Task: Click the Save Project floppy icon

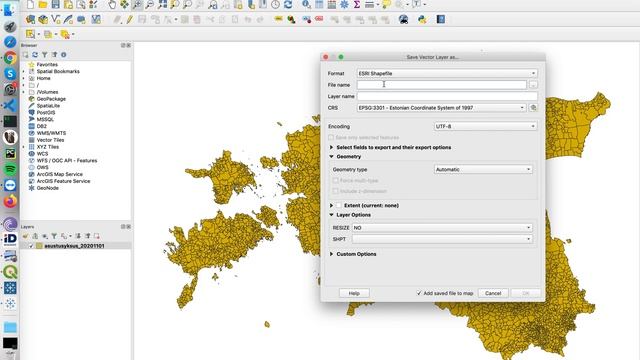Action: 56,4
